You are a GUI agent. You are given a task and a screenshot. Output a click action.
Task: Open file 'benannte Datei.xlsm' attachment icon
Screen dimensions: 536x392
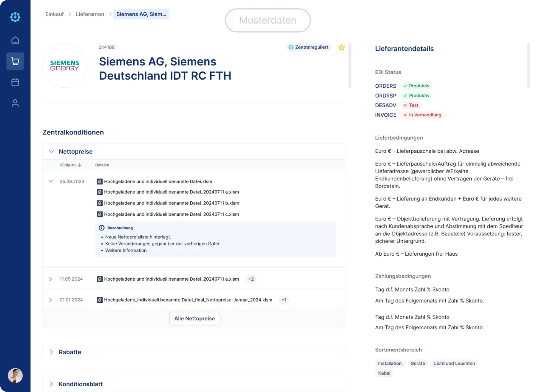(100, 181)
